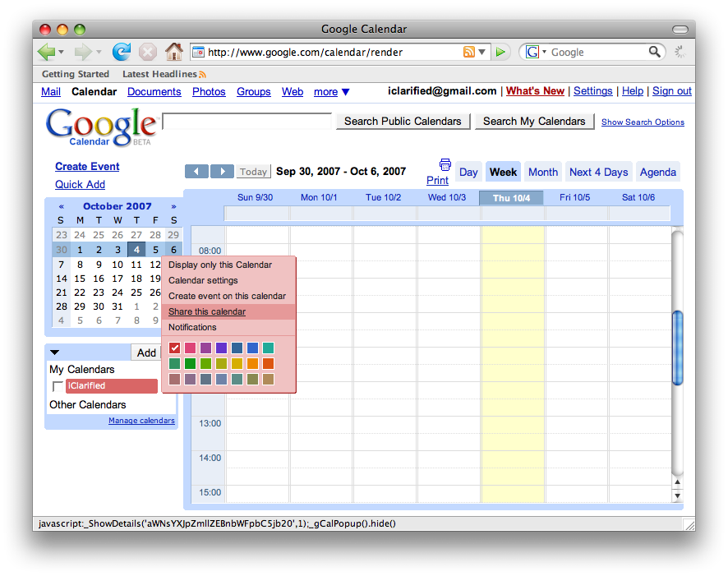Go to previous week with left arrow
The height and width of the screenshot is (576, 728).
[196, 172]
